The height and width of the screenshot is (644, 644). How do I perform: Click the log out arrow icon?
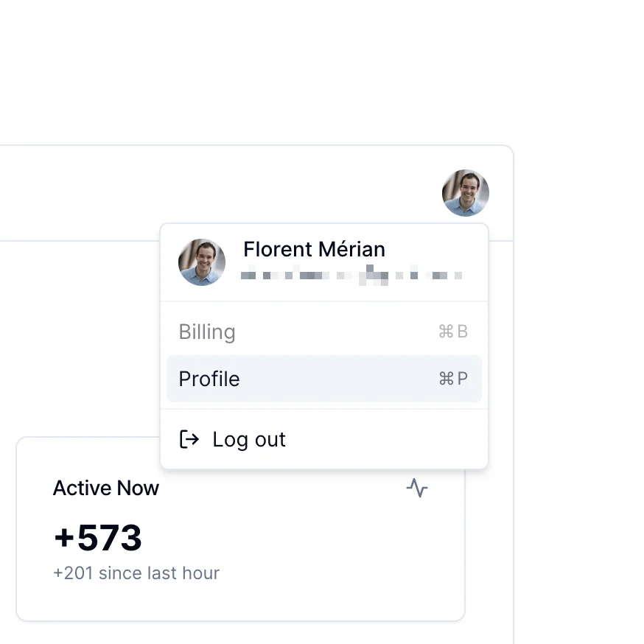[189, 438]
